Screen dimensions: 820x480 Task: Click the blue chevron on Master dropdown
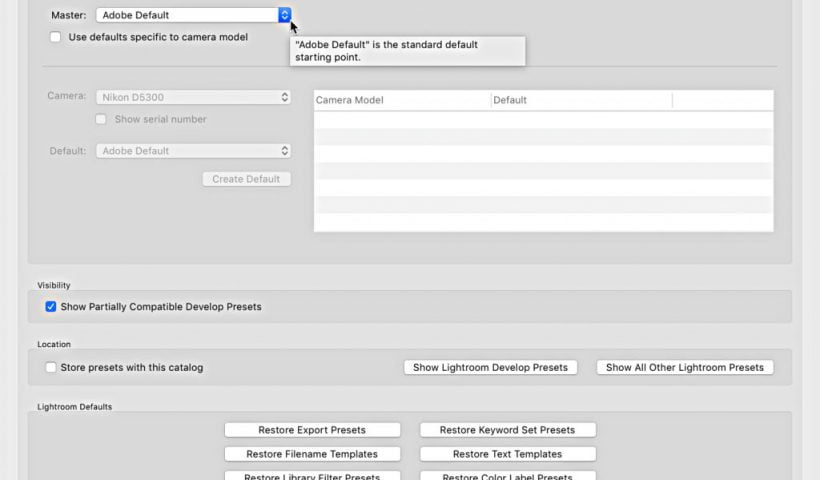coord(284,15)
